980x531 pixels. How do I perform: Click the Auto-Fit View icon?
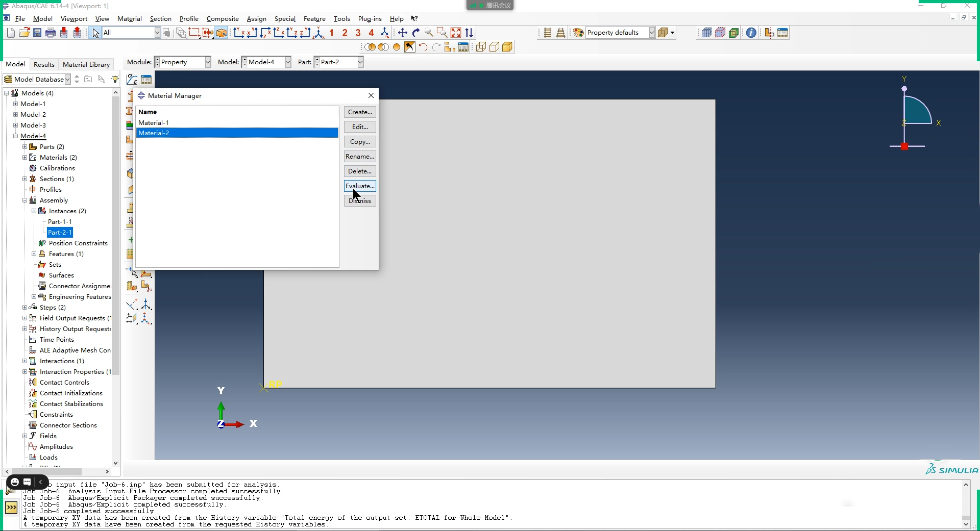pyautogui.click(x=456, y=33)
